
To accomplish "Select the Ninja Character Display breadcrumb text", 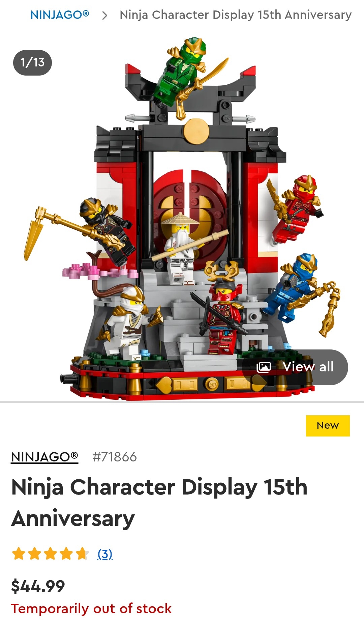I will (x=236, y=15).
